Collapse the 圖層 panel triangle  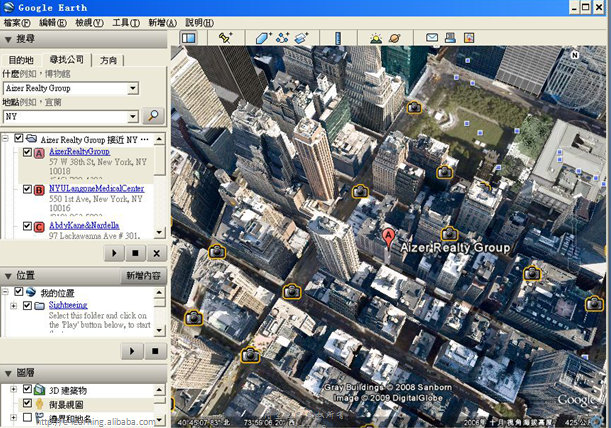point(8,373)
